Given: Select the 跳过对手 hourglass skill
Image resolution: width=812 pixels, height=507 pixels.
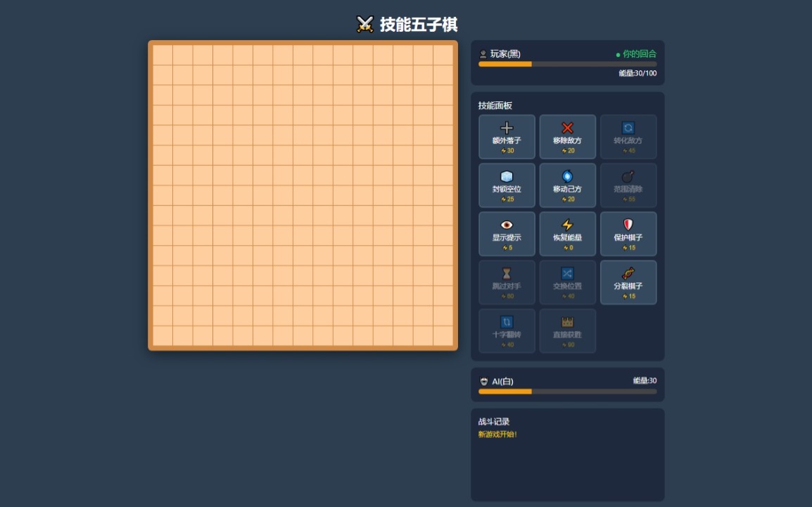Looking at the screenshot, I should coord(507,282).
